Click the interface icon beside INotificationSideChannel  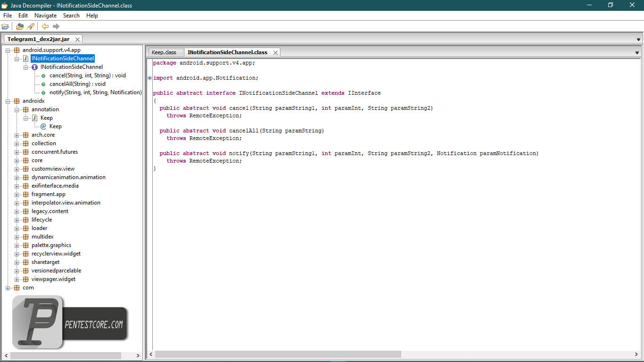pos(34,67)
